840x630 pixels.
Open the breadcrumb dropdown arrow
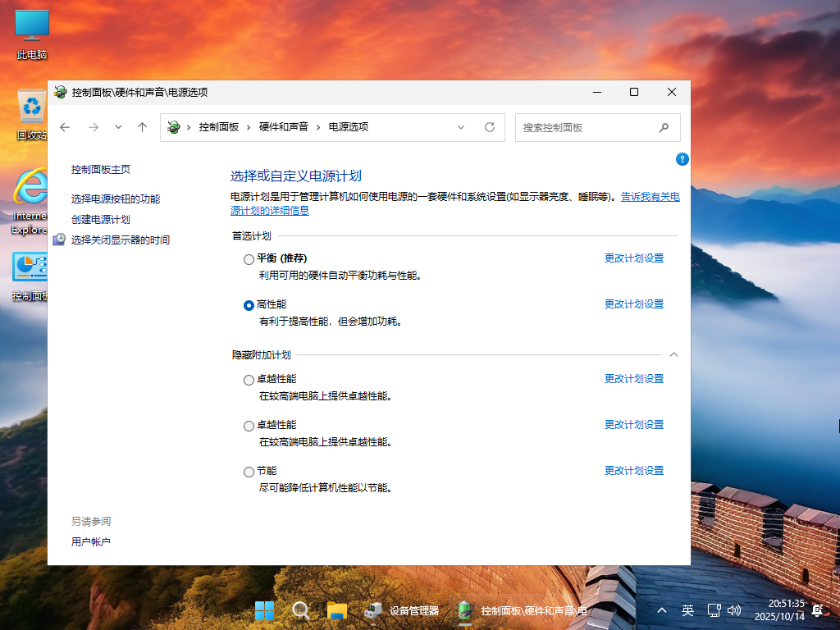tap(461, 127)
